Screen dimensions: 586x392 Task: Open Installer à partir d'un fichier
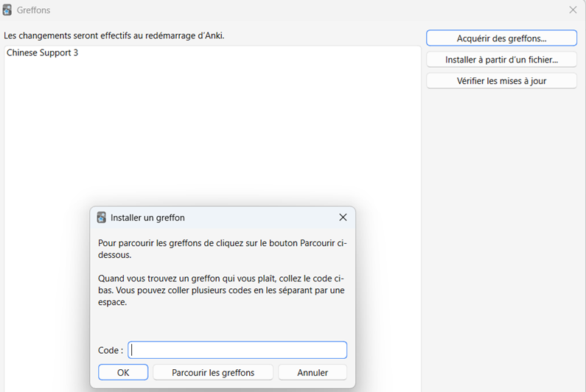coord(501,60)
